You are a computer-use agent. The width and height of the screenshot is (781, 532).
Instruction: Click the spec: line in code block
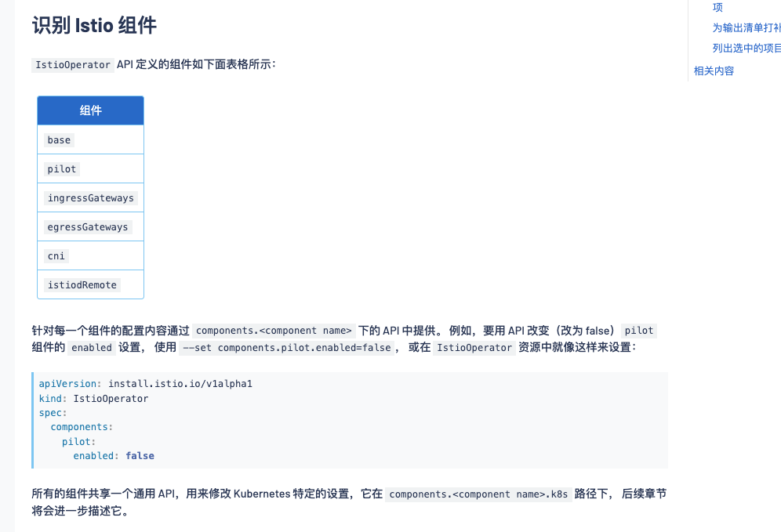click(53, 413)
